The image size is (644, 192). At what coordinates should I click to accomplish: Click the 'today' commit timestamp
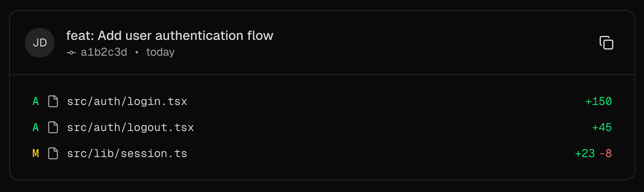click(x=160, y=52)
